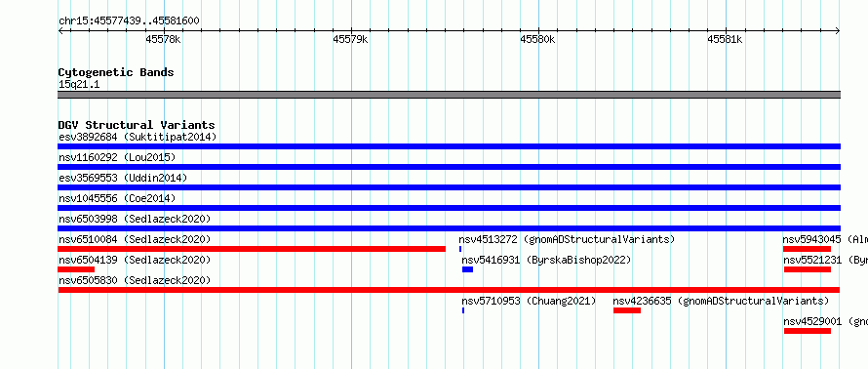Select the red bar under nsv4236635

(x=627, y=310)
